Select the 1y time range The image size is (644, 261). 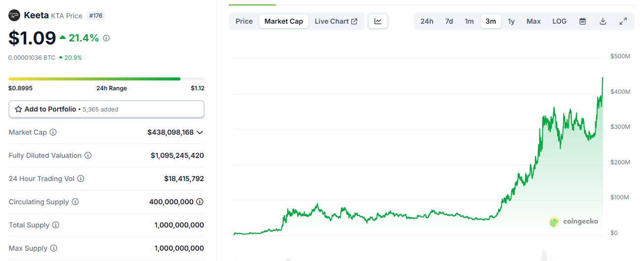click(x=511, y=21)
